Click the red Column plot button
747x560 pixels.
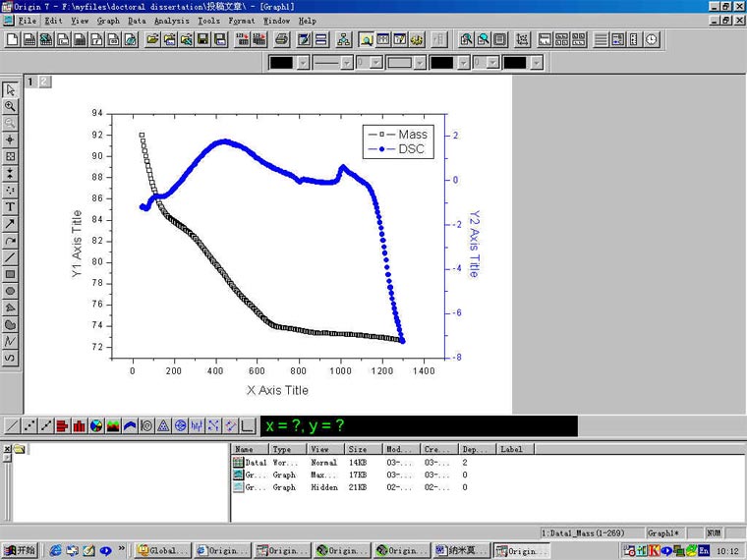(x=80, y=425)
